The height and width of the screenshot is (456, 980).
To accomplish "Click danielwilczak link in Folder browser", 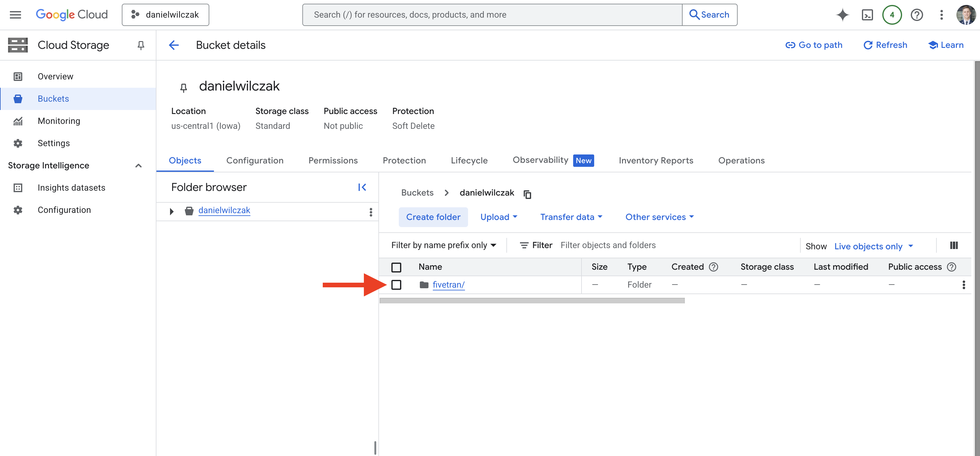I will coord(224,210).
